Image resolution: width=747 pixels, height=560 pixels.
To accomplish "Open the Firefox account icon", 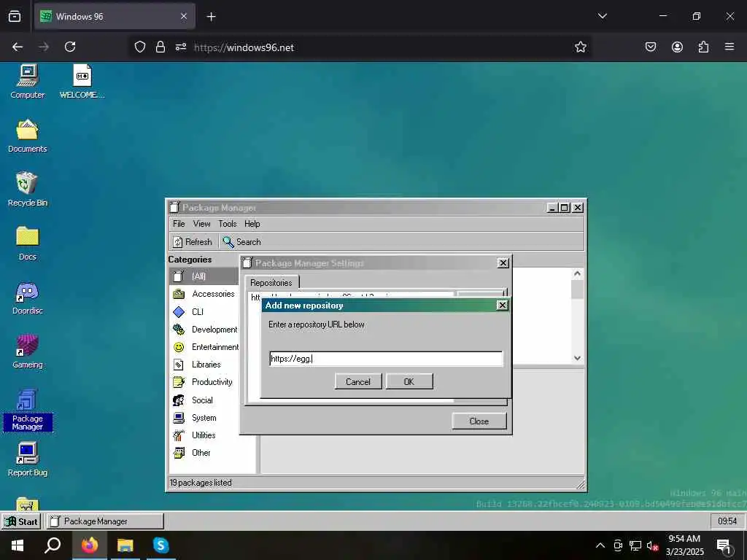I will click(677, 47).
